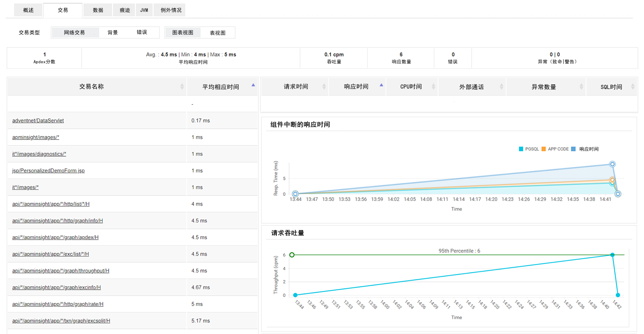
Task: Click the 吞吐量 0.1 cpm tile
Action: pyautogui.click(x=334, y=58)
